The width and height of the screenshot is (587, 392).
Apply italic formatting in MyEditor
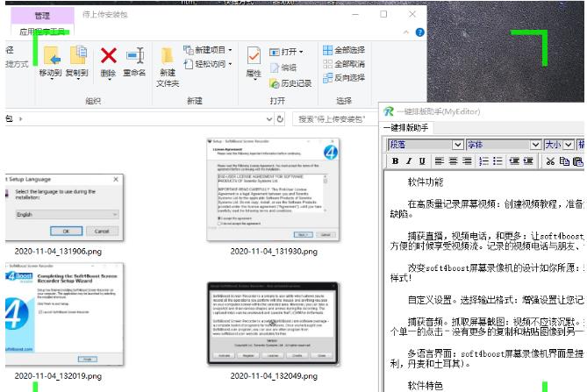click(409, 160)
